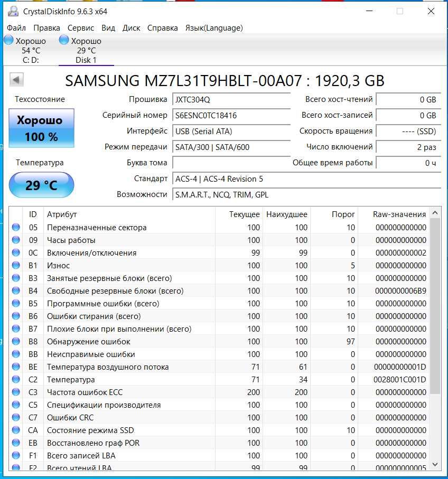Click the Наихудшее column header
This screenshot has width=448, height=479.
pyautogui.click(x=287, y=214)
